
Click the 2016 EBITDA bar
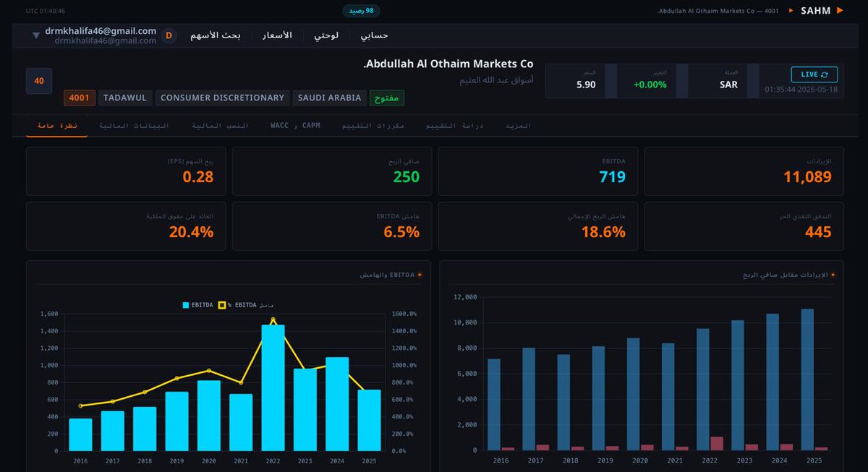pos(80,434)
